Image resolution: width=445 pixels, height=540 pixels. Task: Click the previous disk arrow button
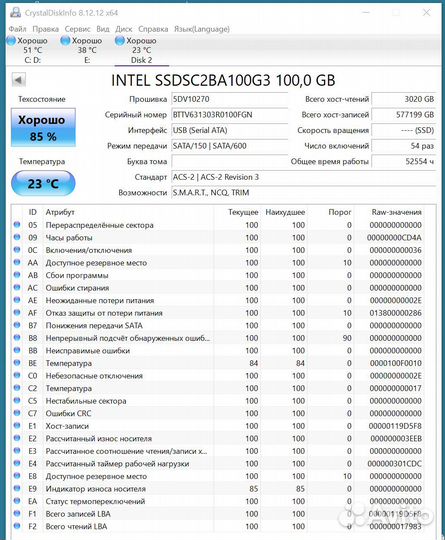tap(19, 80)
